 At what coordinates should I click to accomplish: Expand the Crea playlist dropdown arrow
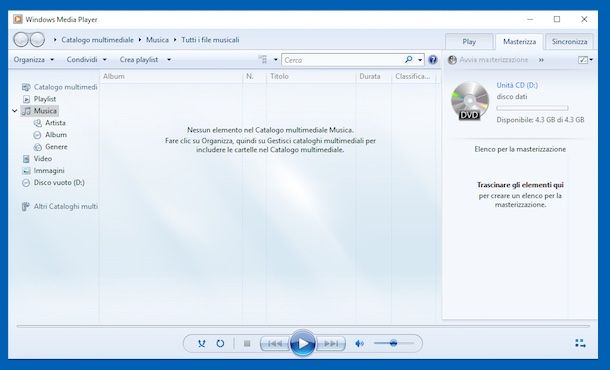click(169, 60)
